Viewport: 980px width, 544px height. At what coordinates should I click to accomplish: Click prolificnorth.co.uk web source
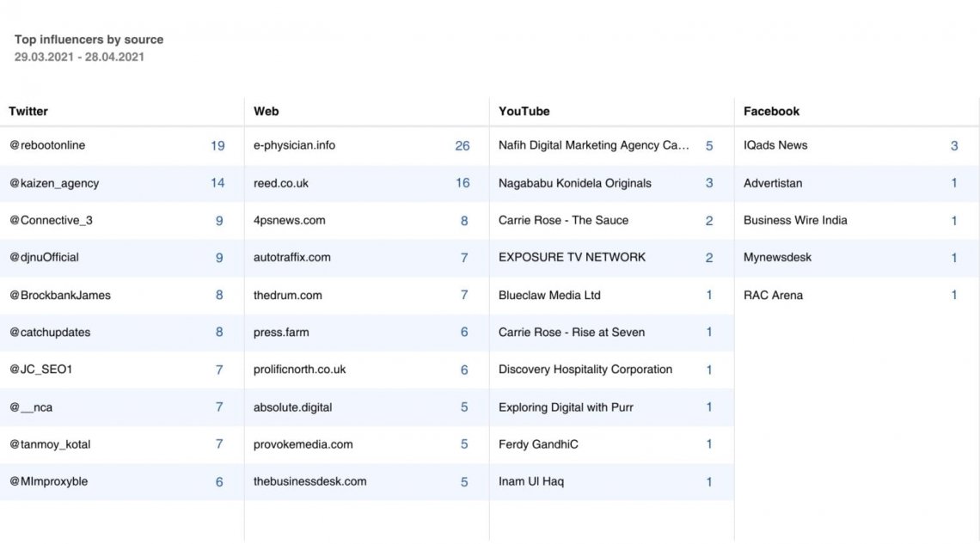[299, 370]
